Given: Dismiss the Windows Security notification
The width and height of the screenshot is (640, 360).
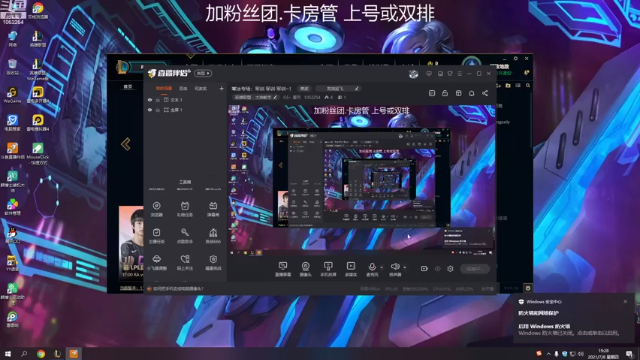Looking at the screenshot, I should [625, 302].
